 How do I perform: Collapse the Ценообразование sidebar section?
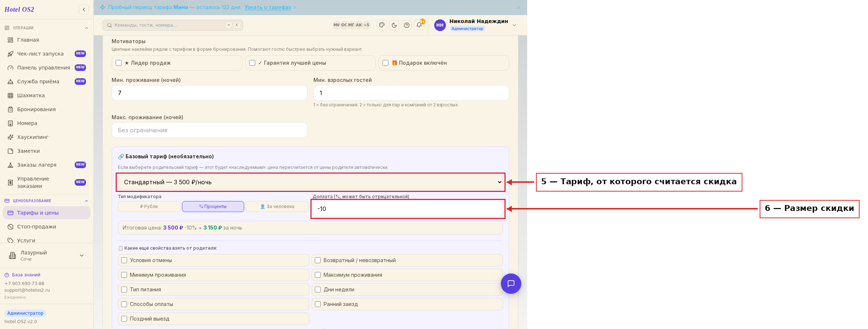click(x=86, y=201)
